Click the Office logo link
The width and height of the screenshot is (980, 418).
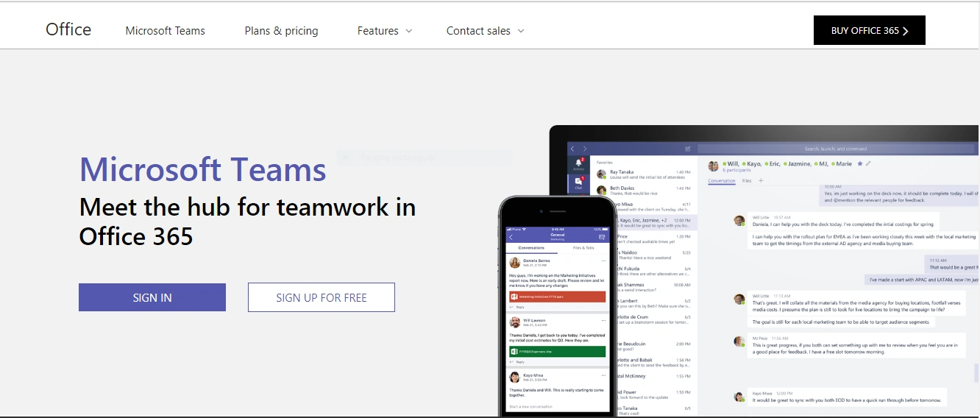tap(68, 29)
